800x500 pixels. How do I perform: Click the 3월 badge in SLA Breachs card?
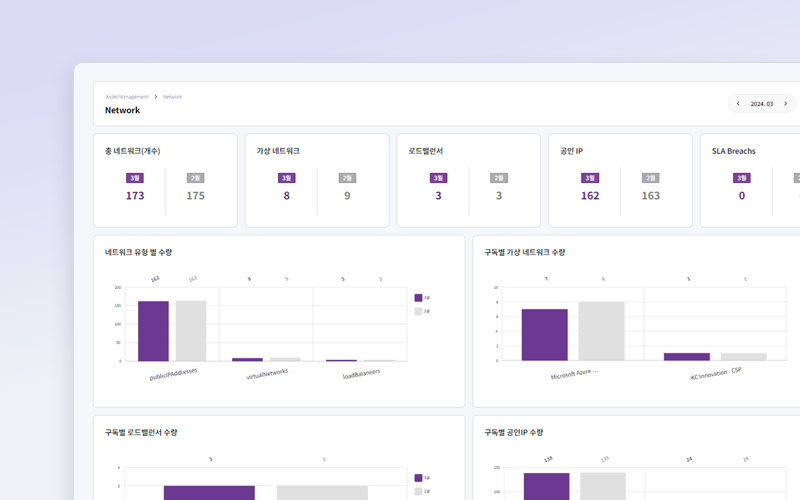[742, 178]
